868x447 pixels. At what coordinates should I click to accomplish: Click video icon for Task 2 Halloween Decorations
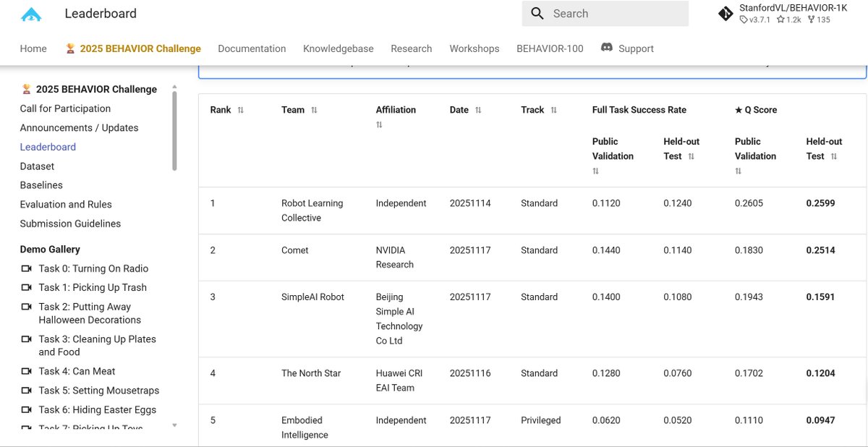[27, 307]
